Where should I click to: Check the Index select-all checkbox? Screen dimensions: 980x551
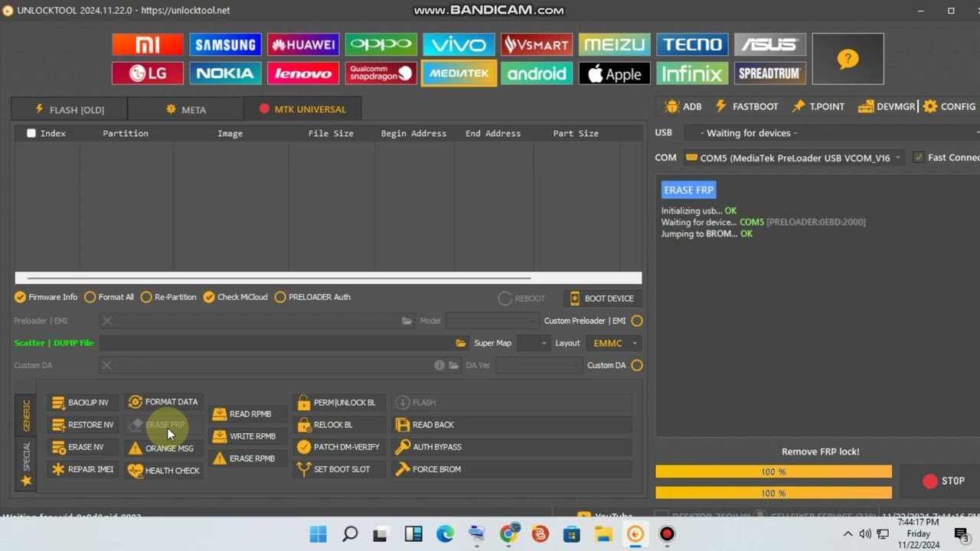[31, 133]
